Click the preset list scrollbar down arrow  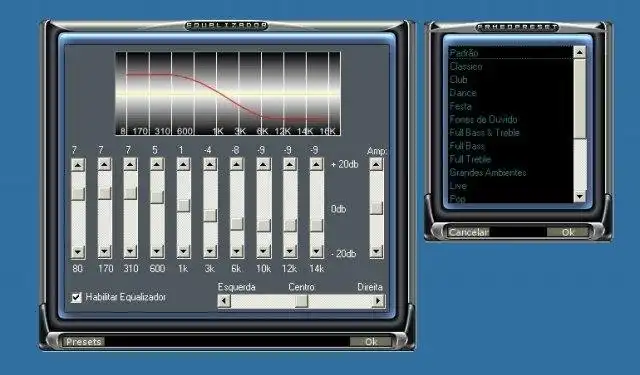click(x=580, y=197)
